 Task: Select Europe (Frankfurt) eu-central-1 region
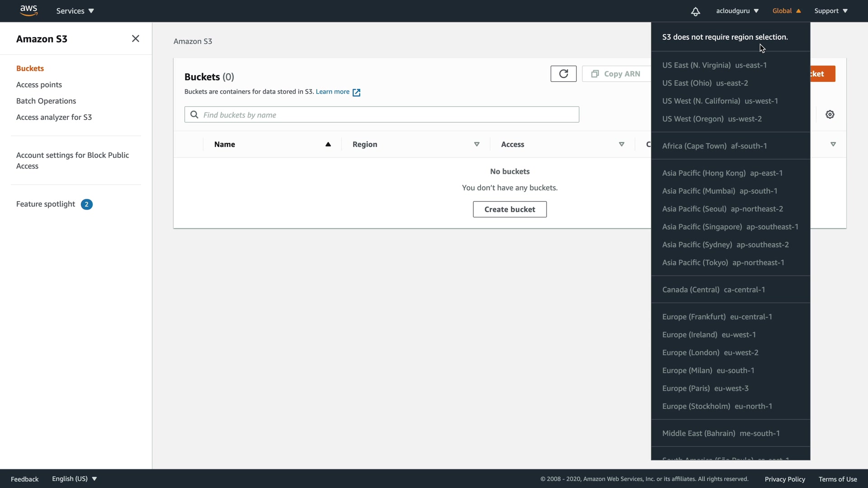(717, 317)
